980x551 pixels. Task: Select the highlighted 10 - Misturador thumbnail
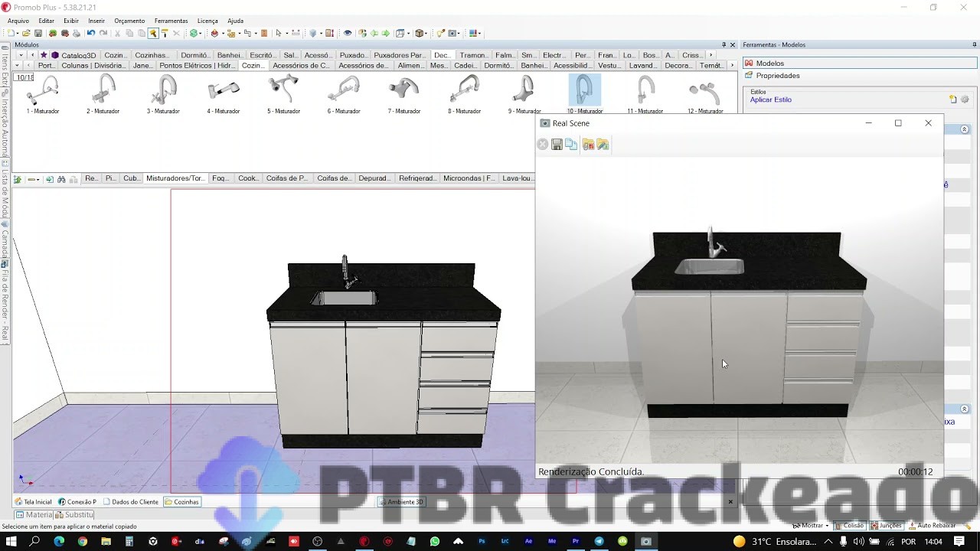[x=584, y=94]
